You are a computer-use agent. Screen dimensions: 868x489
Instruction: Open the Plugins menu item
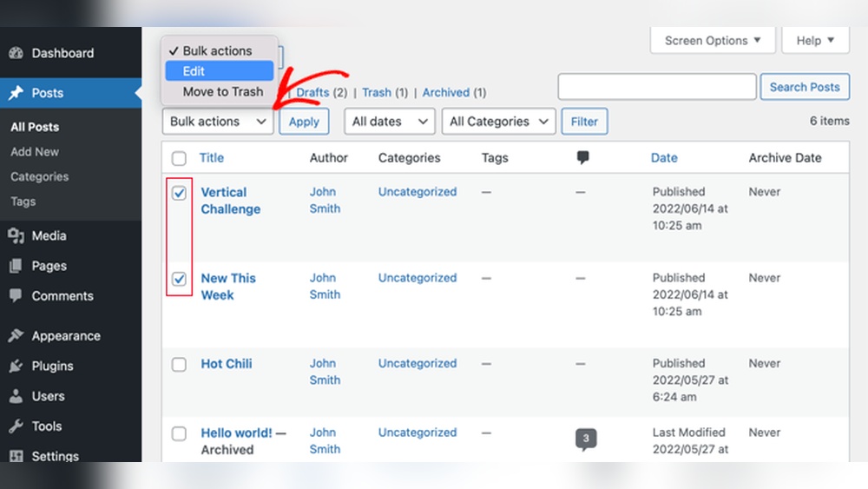71,366
